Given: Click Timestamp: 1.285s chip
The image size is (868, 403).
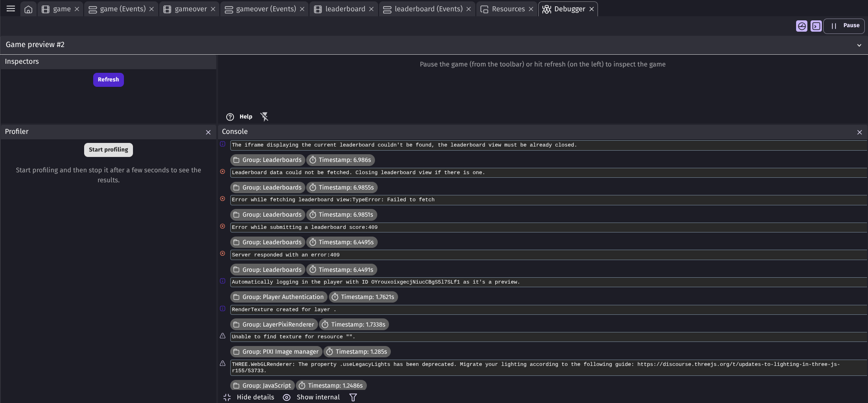Looking at the screenshot, I should point(357,352).
